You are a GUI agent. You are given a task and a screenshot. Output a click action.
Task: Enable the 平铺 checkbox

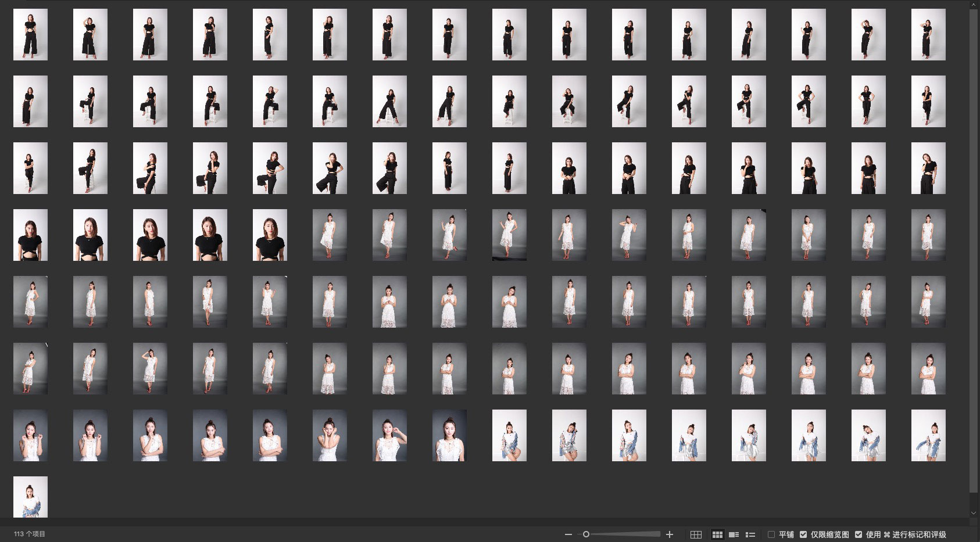point(771,534)
